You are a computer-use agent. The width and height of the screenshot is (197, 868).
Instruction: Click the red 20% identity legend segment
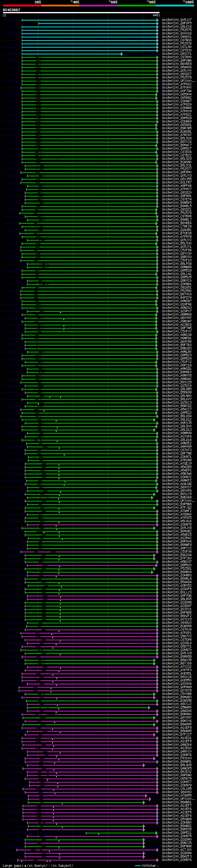pos(22,6)
